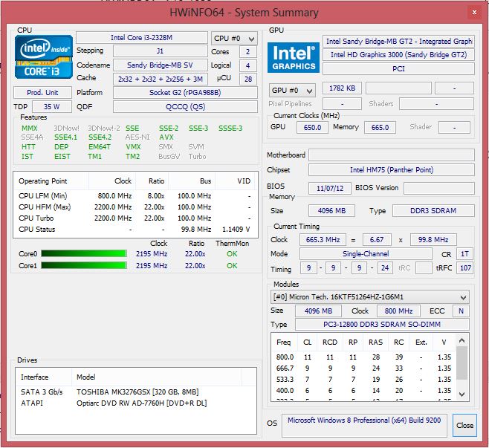Click the module timings scroll down arrow
The image size is (489, 448).
462,395
